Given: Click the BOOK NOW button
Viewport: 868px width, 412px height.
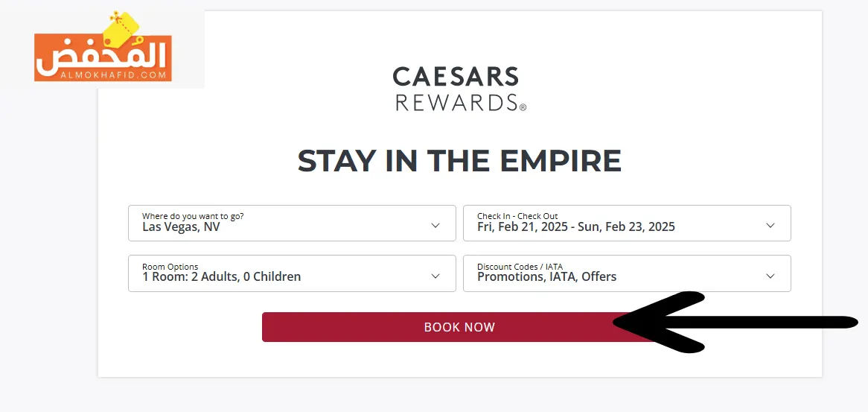Looking at the screenshot, I should click(459, 327).
